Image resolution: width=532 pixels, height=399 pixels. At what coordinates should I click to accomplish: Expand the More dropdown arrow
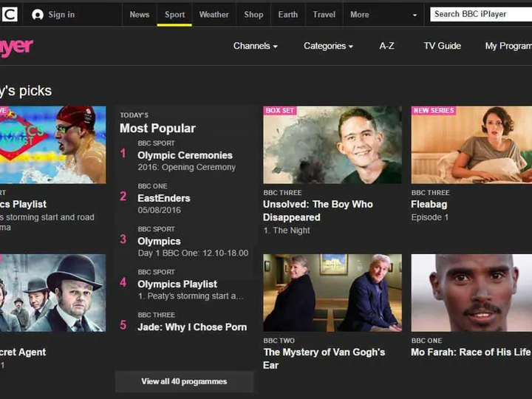point(415,15)
